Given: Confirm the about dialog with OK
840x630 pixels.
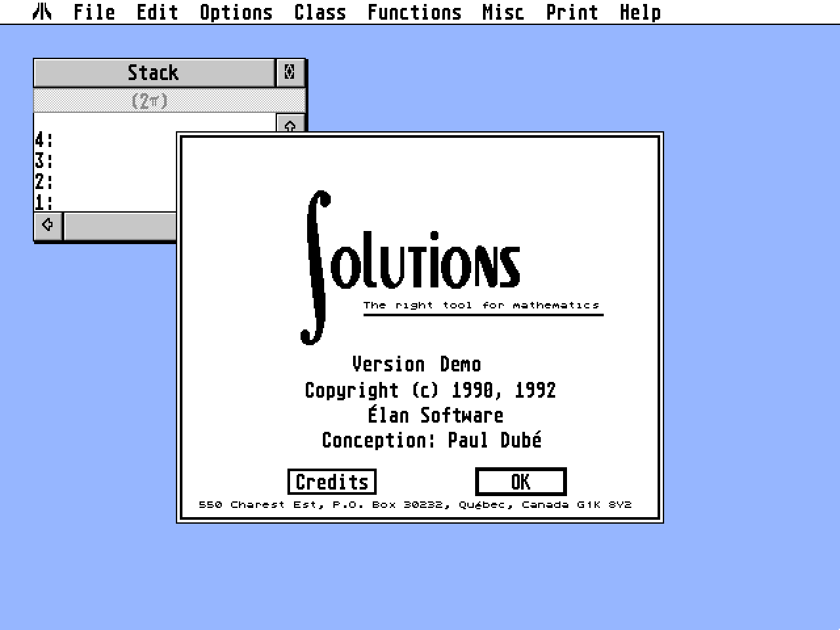Looking at the screenshot, I should click(x=520, y=482).
